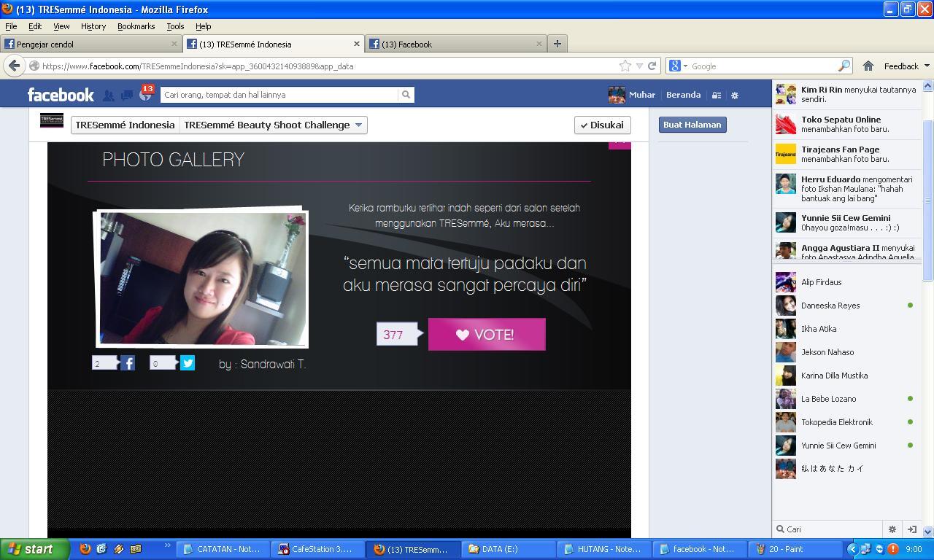Reload the current page
This screenshot has height=560, width=934.
point(652,66)
